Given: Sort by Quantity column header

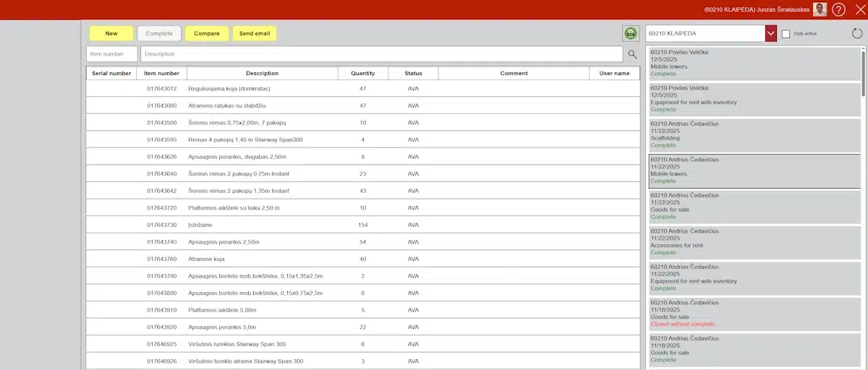Looking at the screenshot, I should 362,73.
